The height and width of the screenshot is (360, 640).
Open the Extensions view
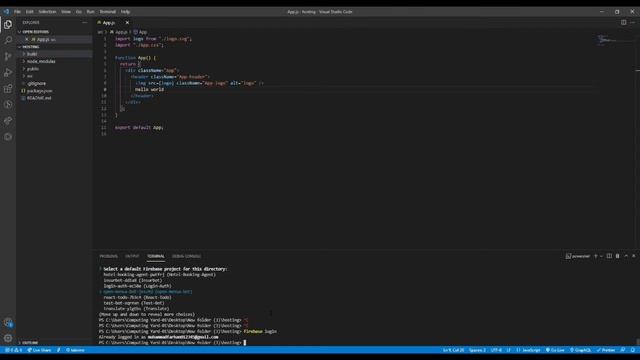[8, 89]
